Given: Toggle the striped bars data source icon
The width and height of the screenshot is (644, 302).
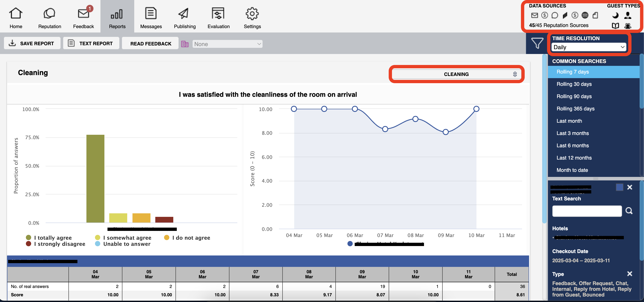Looking at the screenshot, I should [x=565, y=15].
